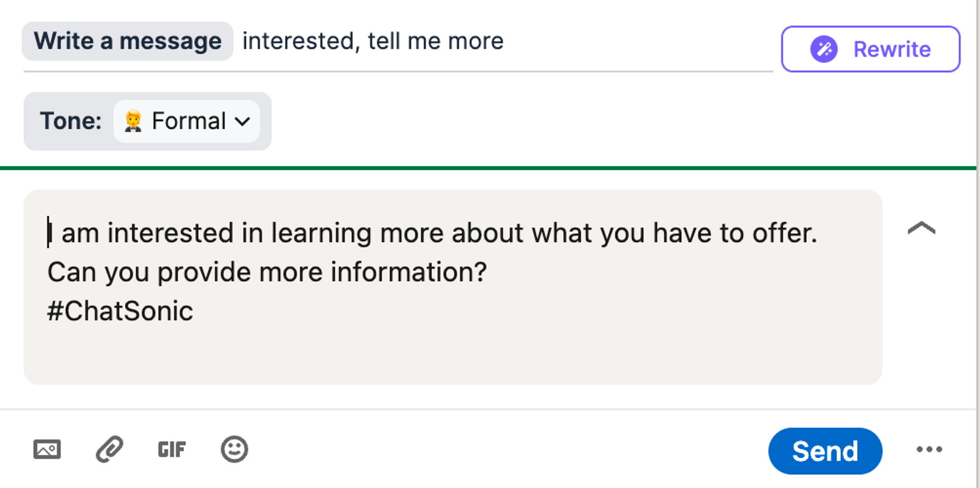Select the image upload icon
Viewport: 980px width, 488px height.
48,449
